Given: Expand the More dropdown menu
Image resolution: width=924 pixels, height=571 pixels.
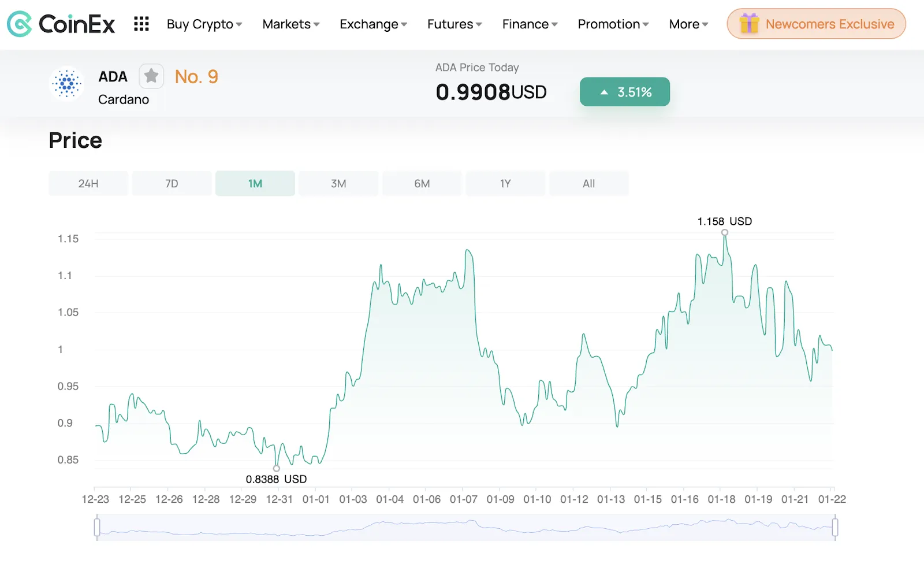Looking at the screenshot, I should [x=688, y=24].
